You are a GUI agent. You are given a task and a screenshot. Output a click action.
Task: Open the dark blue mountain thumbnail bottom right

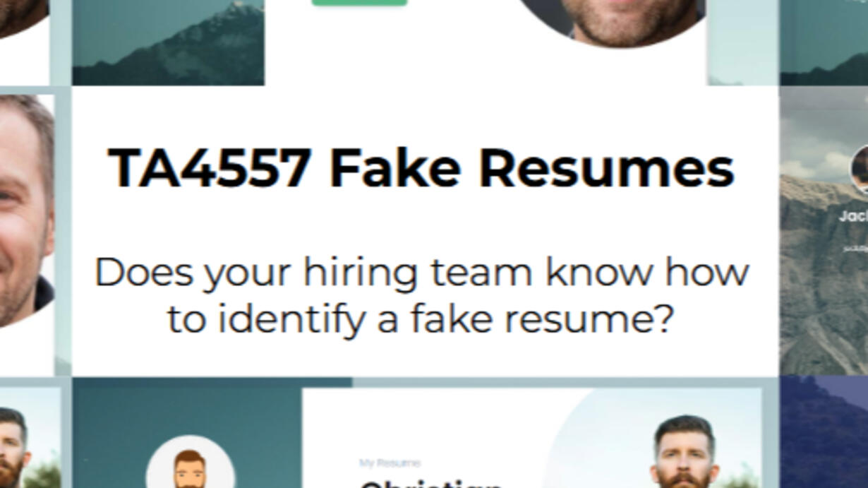pyautogui.click(x=824, y=432)
